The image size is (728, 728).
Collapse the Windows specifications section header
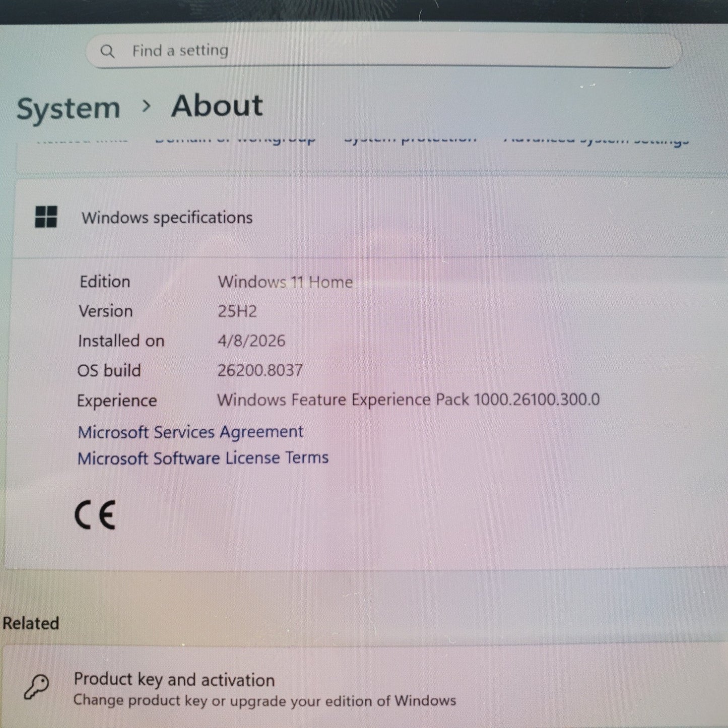pyautogui.click(x=371, y=218)
